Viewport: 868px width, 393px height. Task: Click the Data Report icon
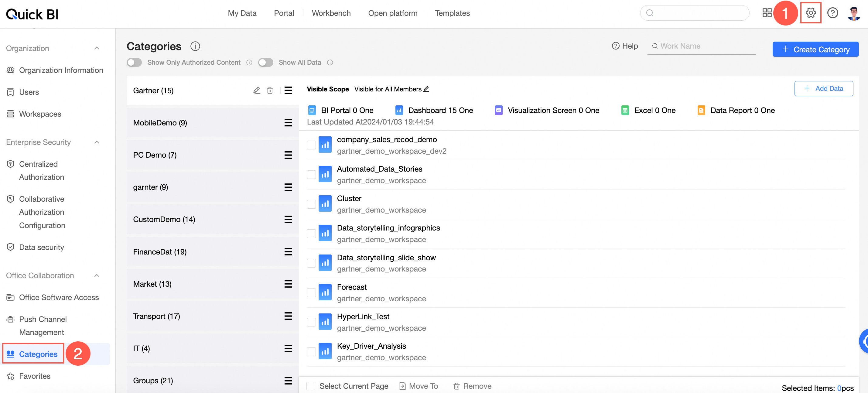[x=701, y=110]
